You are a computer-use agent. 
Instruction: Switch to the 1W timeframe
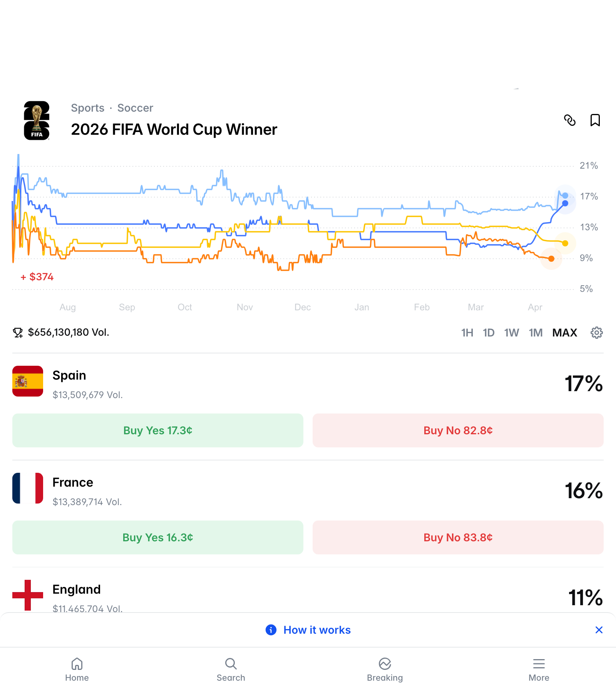(x=512, y=333)
